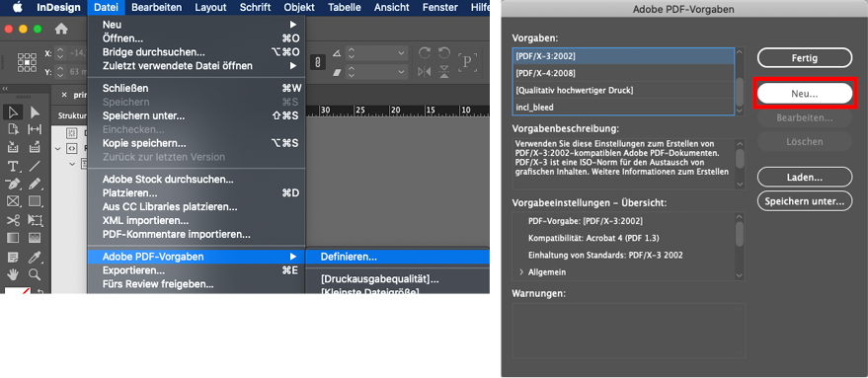The width and height of the screenshot is (868, 378).
Task: Toggle the constrain proportions chain link
Action: point(317,62)
